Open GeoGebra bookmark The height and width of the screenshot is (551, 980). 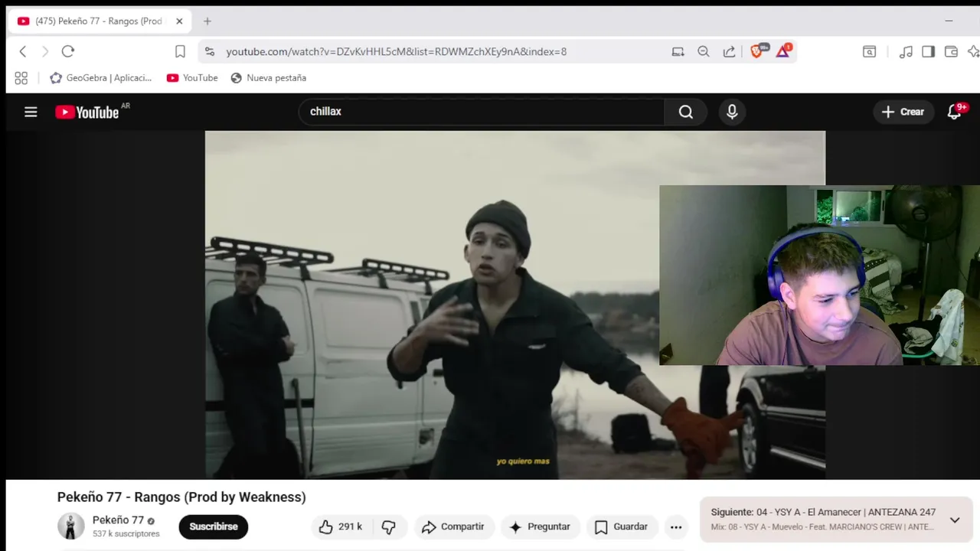(x=101, y=78)
